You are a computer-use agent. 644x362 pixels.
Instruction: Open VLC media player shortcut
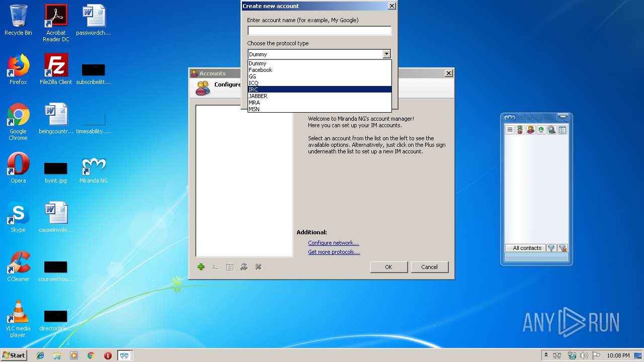point(18,319)
